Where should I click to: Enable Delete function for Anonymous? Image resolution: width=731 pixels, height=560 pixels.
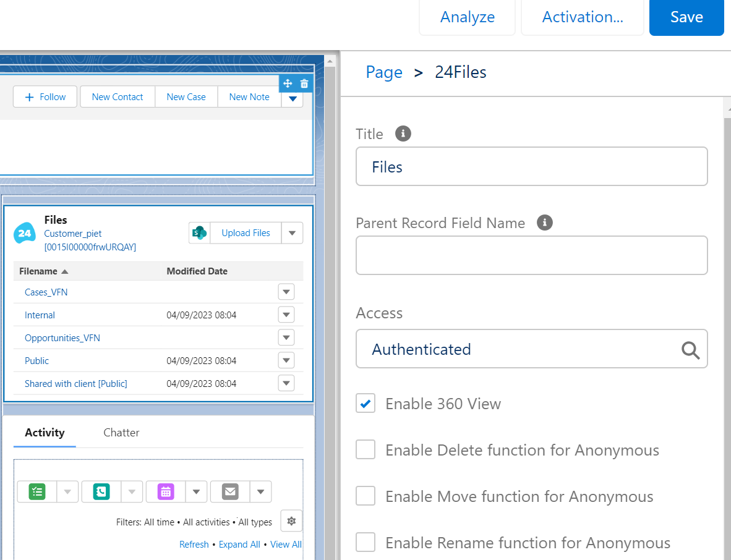click(x=365, y=450)
